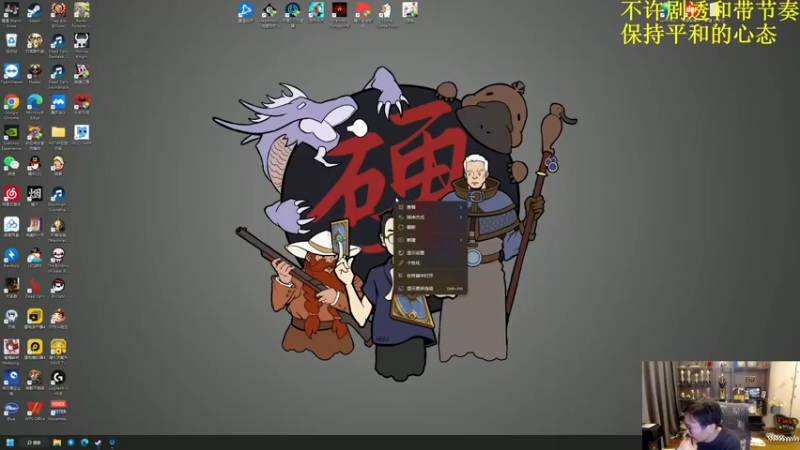Image resolution: width=800 pixels, height=450 pixels.
Task: Select 个性化 (Personalize) in the context menu
Action: (x=431, y=263)
